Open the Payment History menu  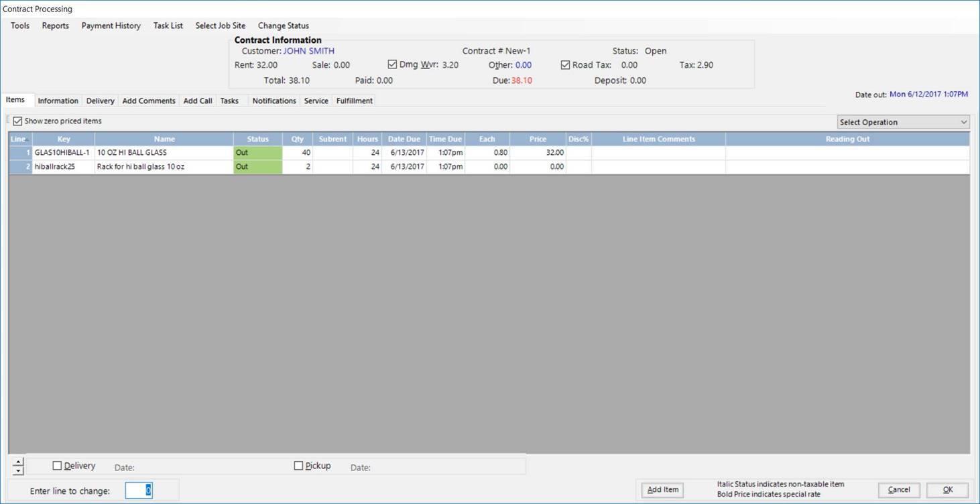(x=111, y=25)
